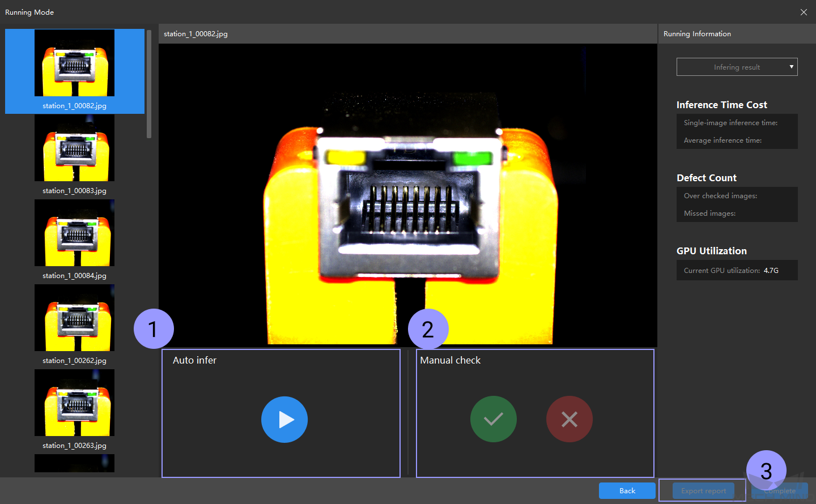Click the 'GPU Utilization' heading
The height and width of the screenshot is (504, 816).
click(x=711, y=251)
